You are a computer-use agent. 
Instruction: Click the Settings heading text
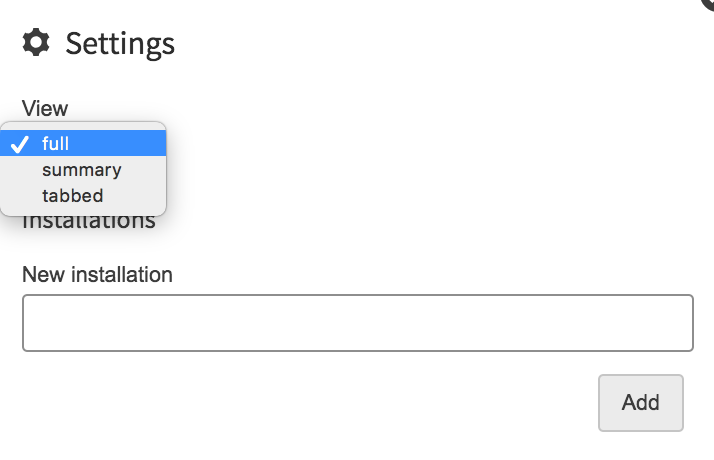point(120,44)
